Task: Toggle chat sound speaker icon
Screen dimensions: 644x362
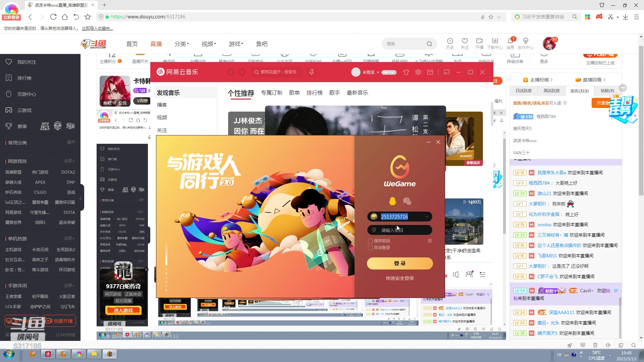Action: (x=608, y=345)
